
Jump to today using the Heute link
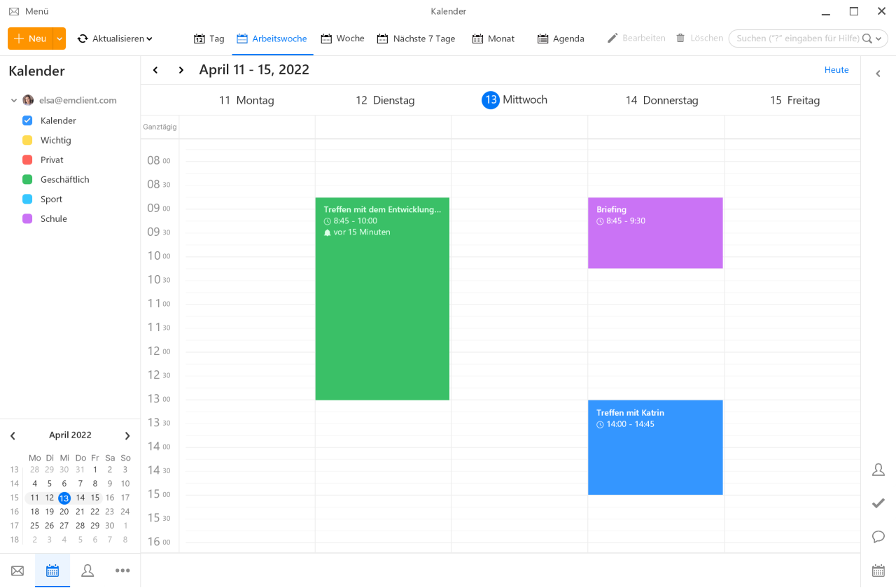pyautogui.click(x=836, y=69)
